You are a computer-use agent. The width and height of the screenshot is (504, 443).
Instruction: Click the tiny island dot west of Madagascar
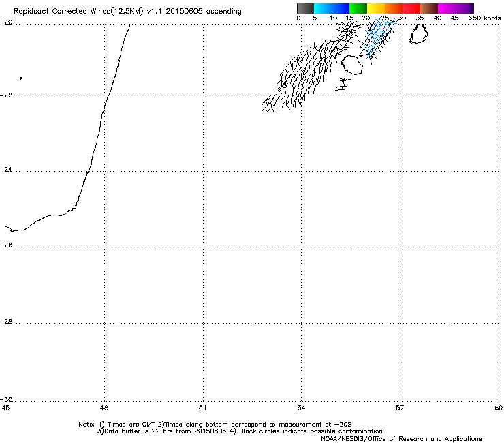[20, 78]
